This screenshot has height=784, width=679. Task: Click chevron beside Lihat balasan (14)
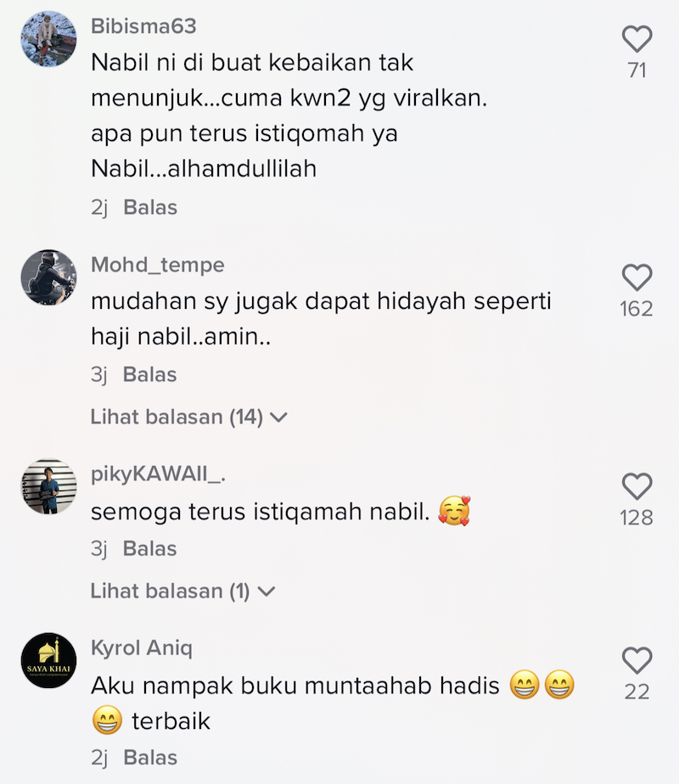(278, 417)
